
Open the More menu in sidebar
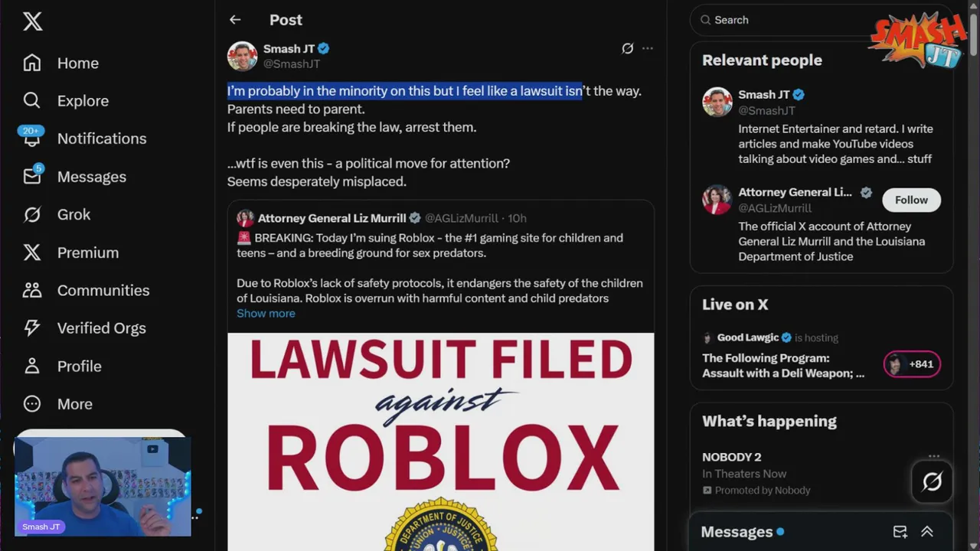click(74, 404)
